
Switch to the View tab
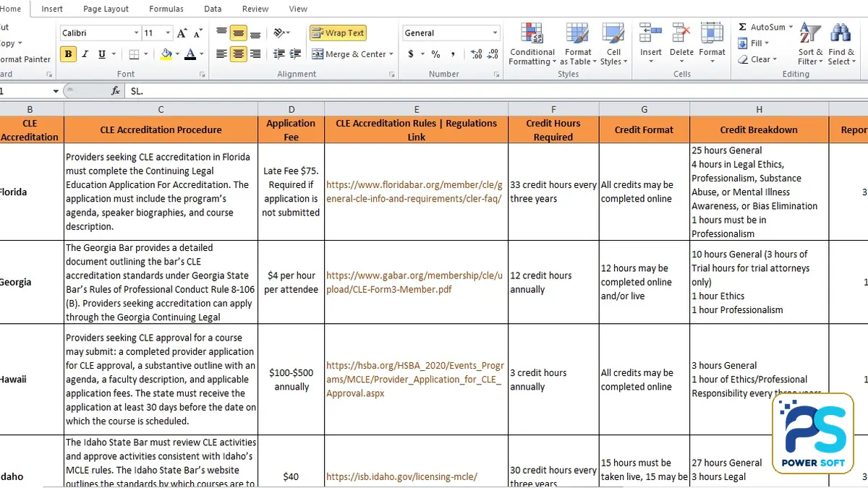pyautogui.click(x=298, y=9)
